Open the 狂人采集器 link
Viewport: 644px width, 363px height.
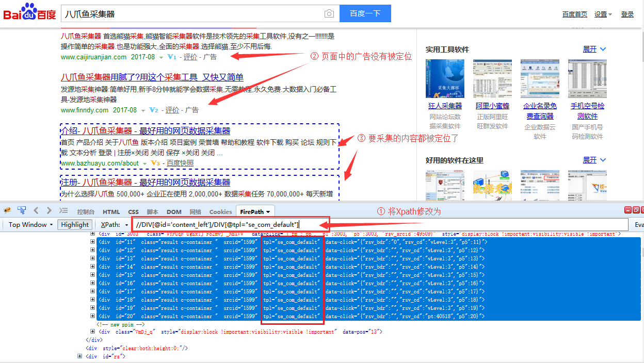tap(445, 106)
